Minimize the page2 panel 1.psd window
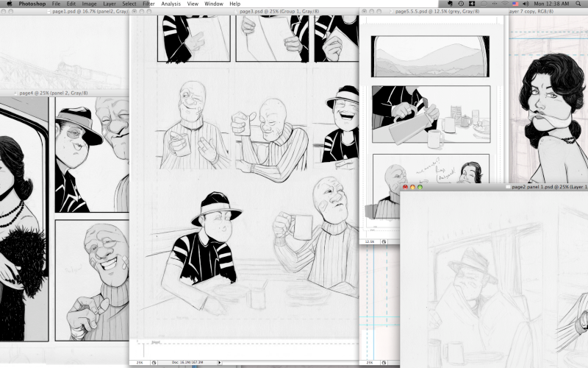The height and width of the screenshot is (368, 588). (412, 188)
